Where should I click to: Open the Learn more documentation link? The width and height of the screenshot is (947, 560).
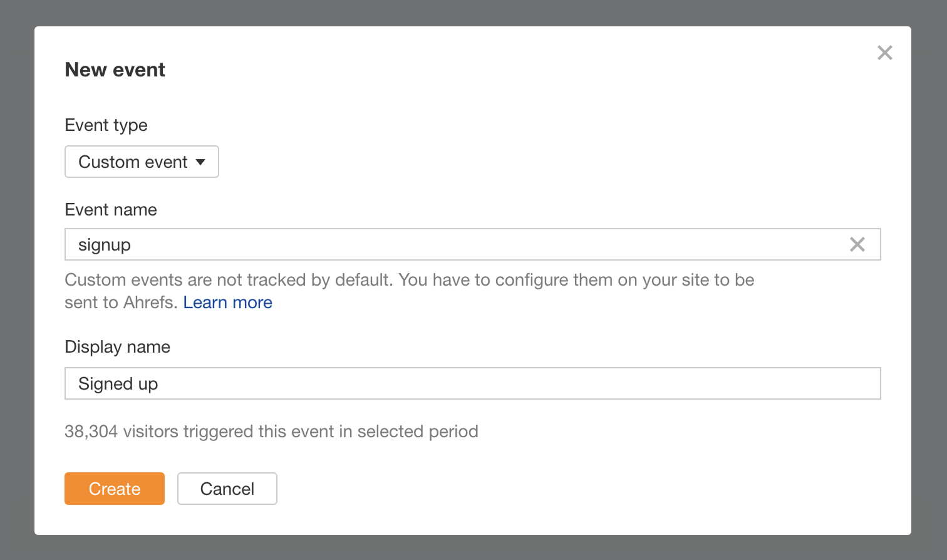point(227,302)
